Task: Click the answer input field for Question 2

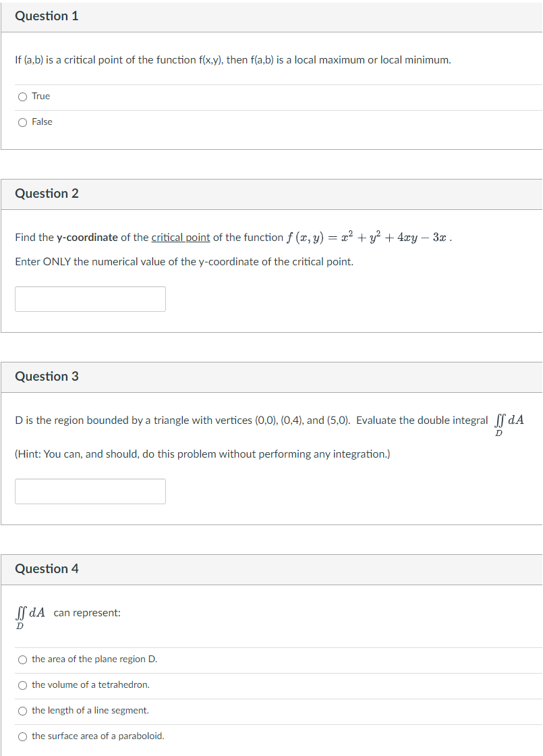Action: click(x=90, y=298)
